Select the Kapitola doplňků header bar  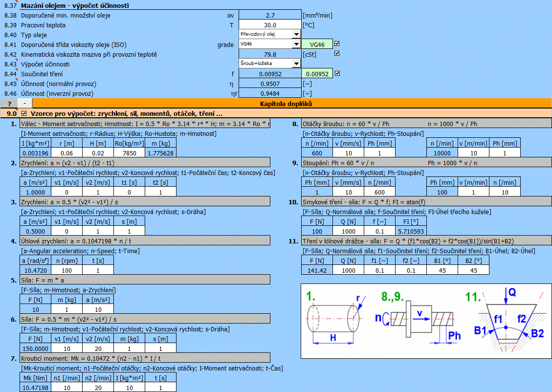tap(291, 104)
